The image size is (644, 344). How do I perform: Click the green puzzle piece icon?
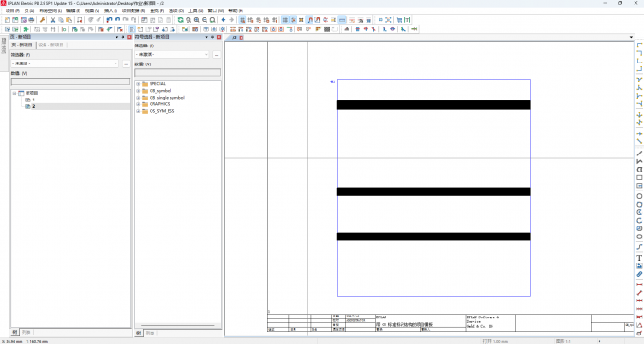tap(26, 29)
